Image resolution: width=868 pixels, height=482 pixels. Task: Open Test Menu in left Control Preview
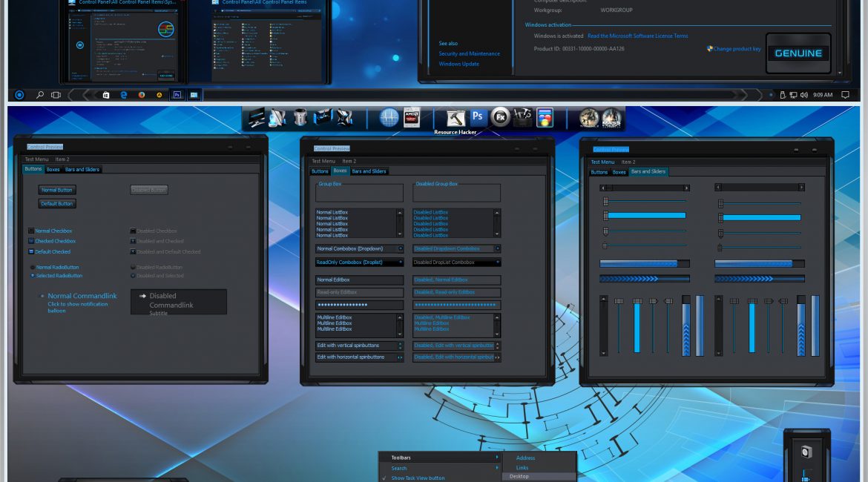[x=36, y=159]
